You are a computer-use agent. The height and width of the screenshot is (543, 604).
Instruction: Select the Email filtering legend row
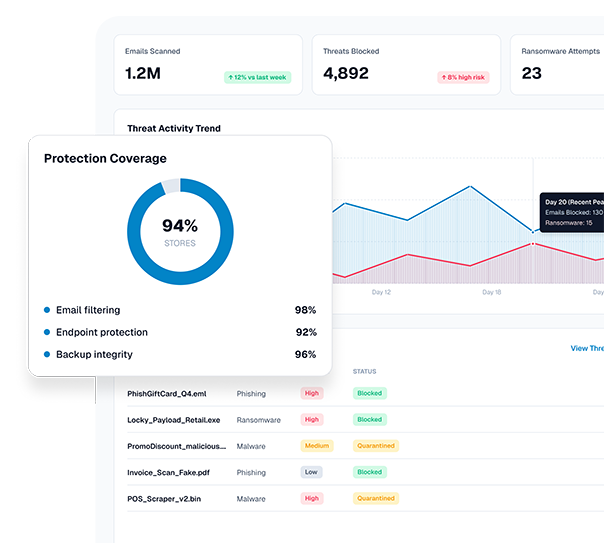[180, 310]
